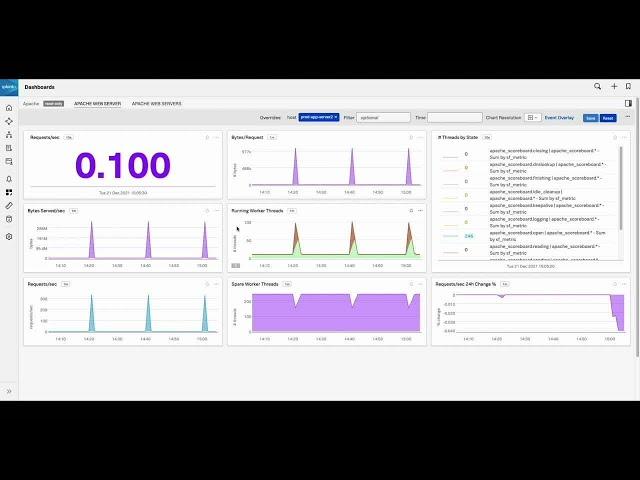Remove the prod-app-server2 host filter chip
Image resolution: width=640 pixels, height=480 pixels.
(336, 117)
